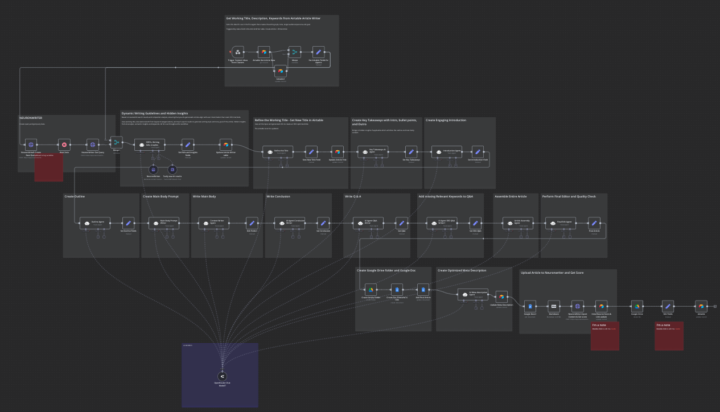Select the AI agent node in Optimized Meta Description group
This screenshot has height=412, width=720.
pyautogui.click(x=473, y=294)
